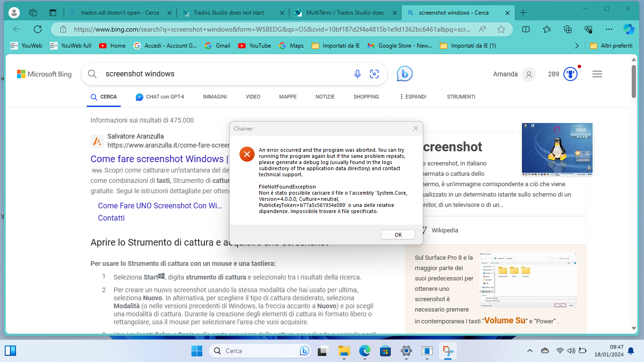
Task: Open the Home YouTube bookmark
Action: [x=112, y=46]
